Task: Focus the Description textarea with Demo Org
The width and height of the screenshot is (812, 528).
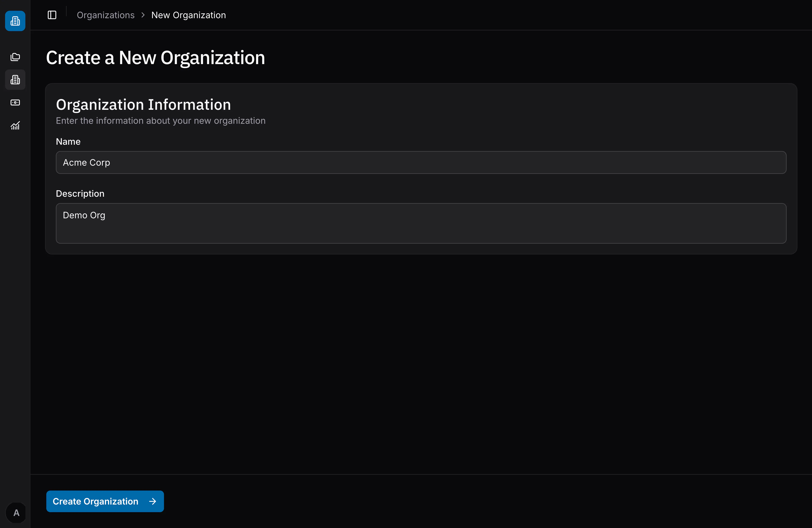Action: (421, 223)
